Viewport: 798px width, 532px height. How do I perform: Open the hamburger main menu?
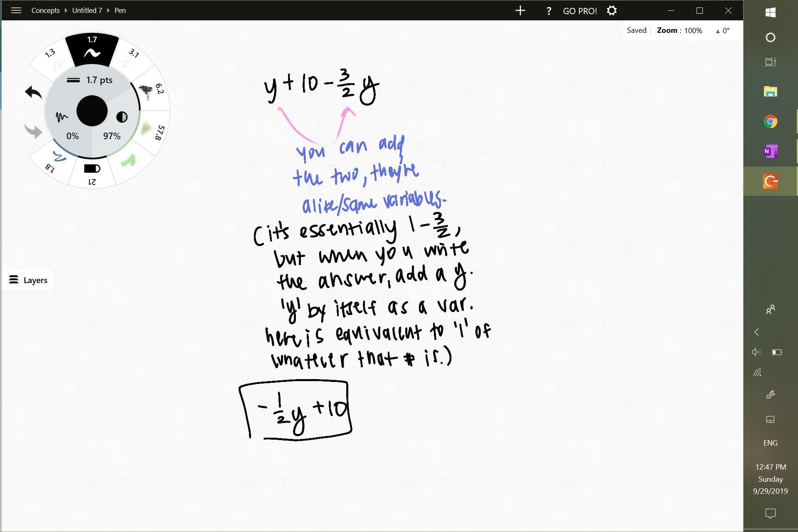[16, 10]
